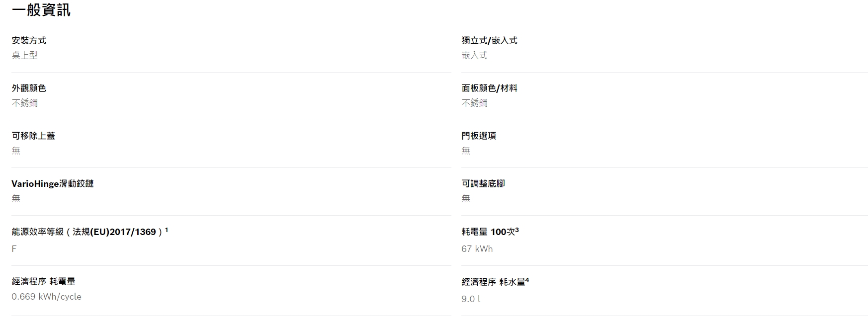Screen dimensions: 868x323
Task: Click footnote 1 superscript after energy rating
Action: [x=167, y=230]
